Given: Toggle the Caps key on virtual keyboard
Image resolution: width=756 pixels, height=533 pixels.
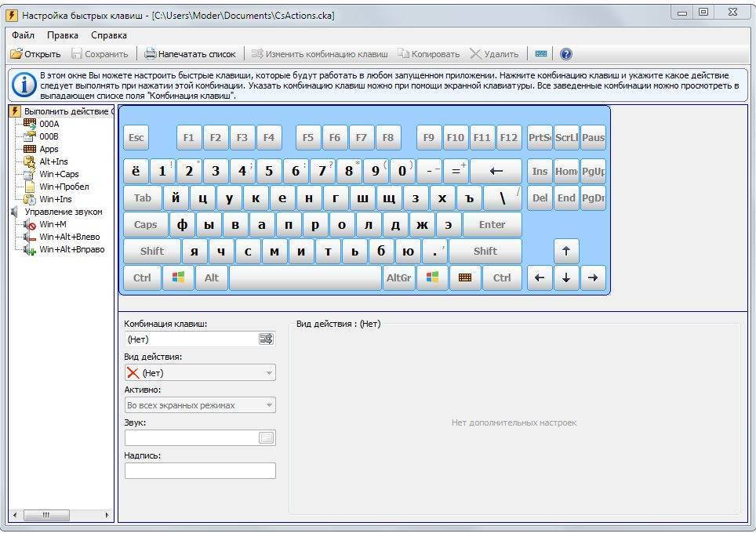Looking at the screenshot, I should [146, 225].
